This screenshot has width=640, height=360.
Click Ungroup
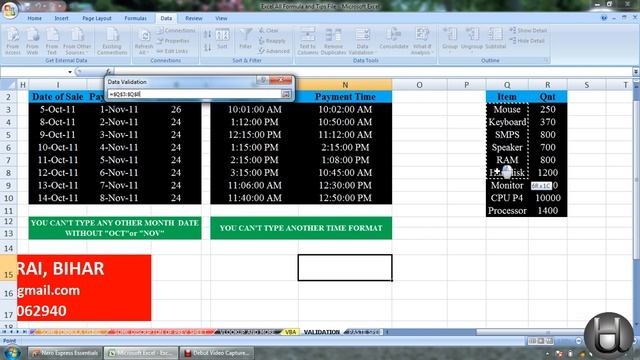coord(472,39)
